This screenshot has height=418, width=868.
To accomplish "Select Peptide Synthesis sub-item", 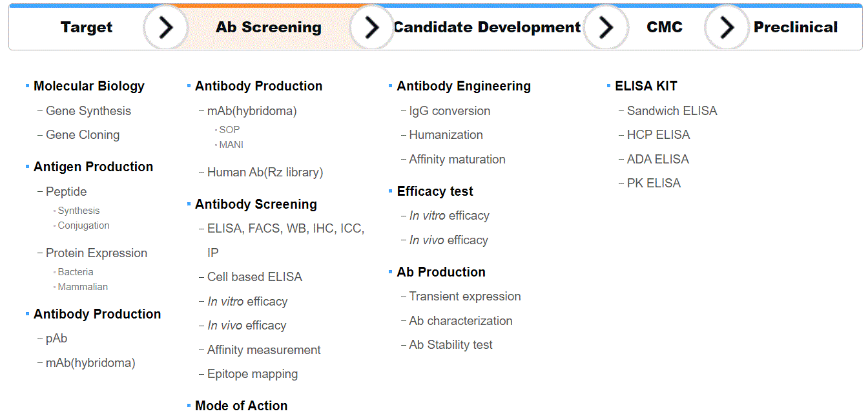I will click(x=79, y=211).
